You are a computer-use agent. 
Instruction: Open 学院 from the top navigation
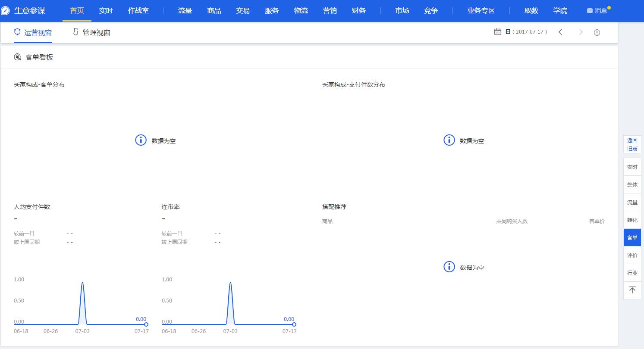coord(560,10)
